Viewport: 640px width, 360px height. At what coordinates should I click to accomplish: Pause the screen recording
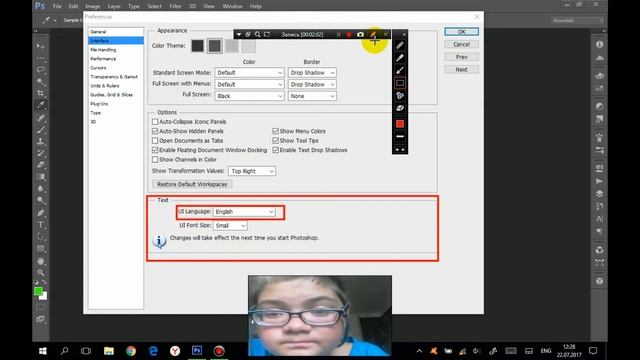(x=338, y=34)
